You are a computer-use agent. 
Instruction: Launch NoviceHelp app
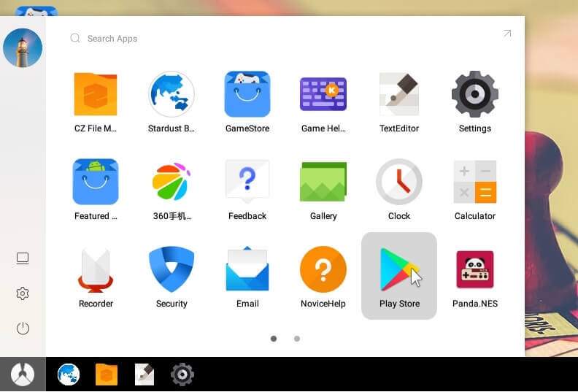(x=323, y=269)
